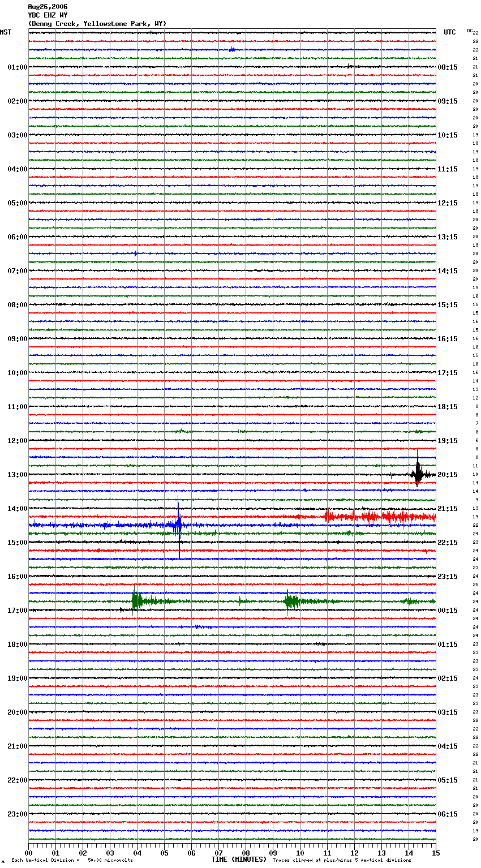Click the 21:15 UTC time label
Viewport: 481px width, 868px height.
(448, 509)
